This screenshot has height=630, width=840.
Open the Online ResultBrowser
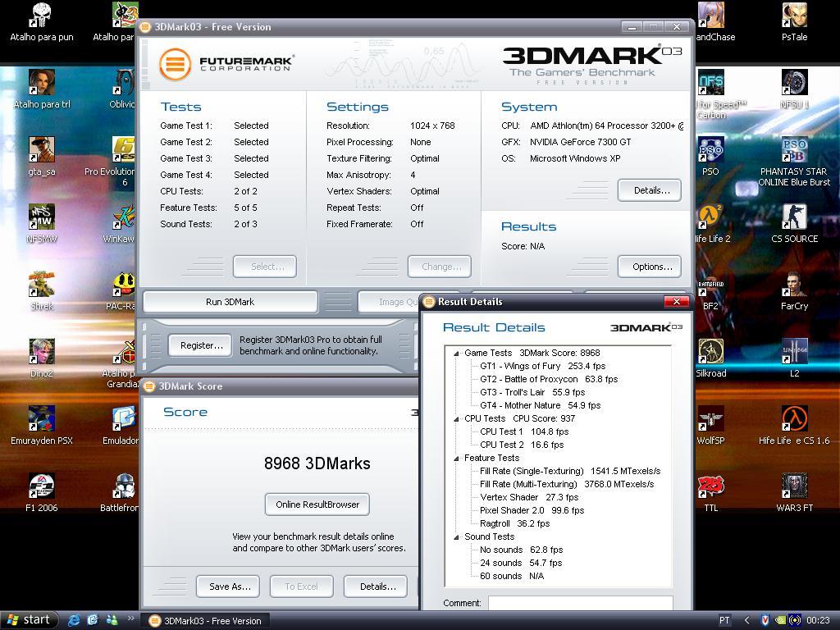[317, 504]
